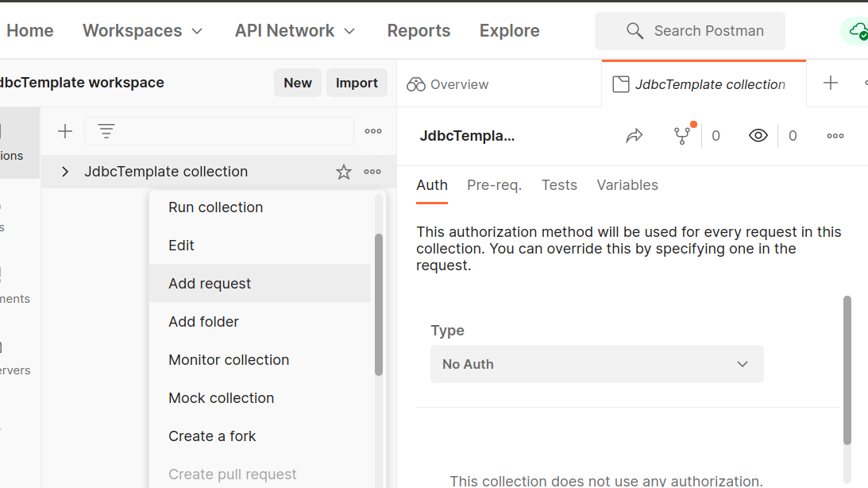Switch to the Tests tab
This screenshot has height=488, width=868.
559,185
